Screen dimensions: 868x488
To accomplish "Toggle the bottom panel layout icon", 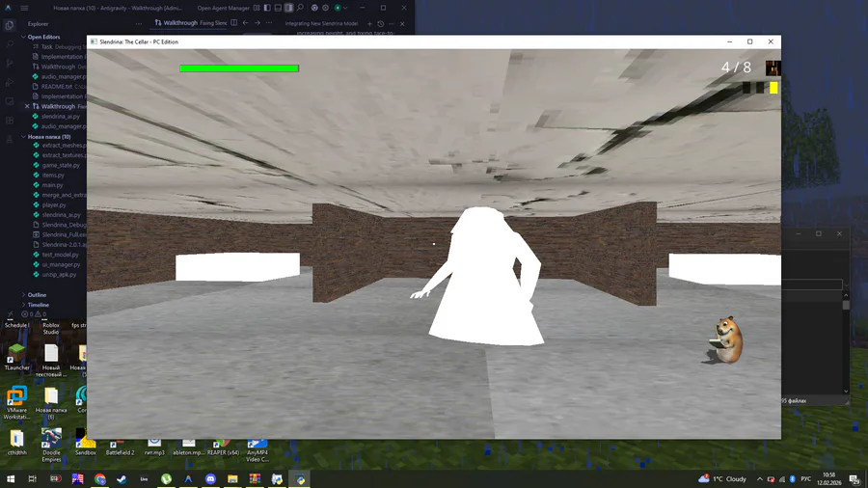I will point(278,8).
